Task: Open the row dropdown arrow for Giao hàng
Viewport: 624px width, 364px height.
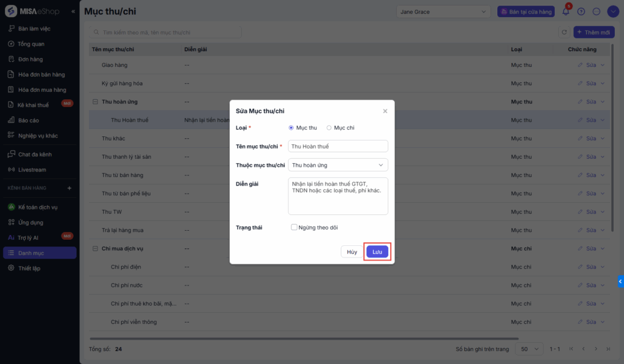Action: coord(603,65)
